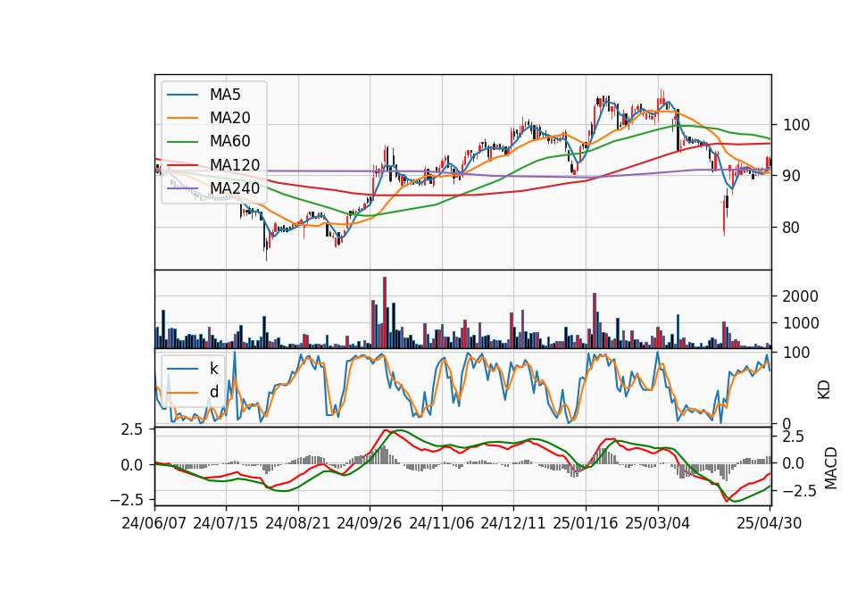
Task: Click the green MA60 legend line
Action: pyautogui.click(x=182, y=142)
